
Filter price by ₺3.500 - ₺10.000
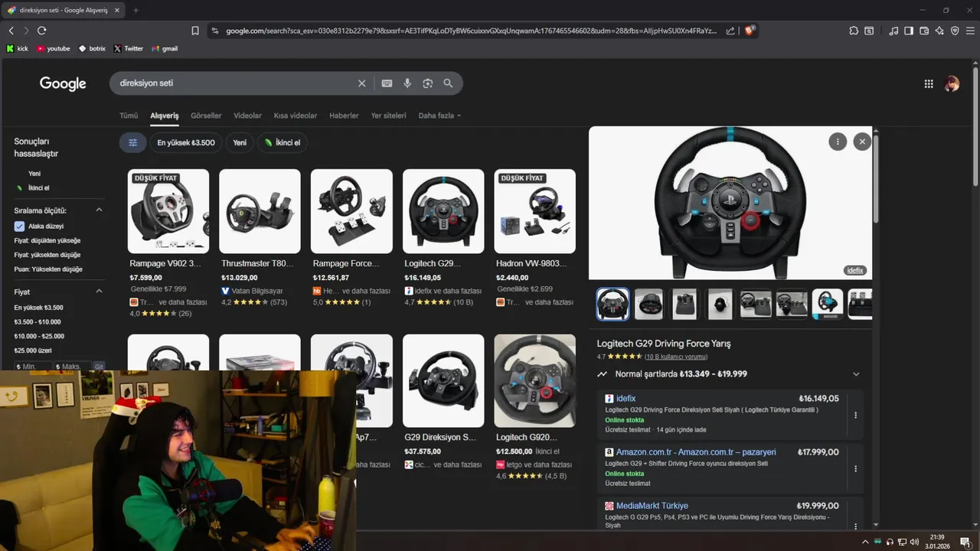click(38, 321)
